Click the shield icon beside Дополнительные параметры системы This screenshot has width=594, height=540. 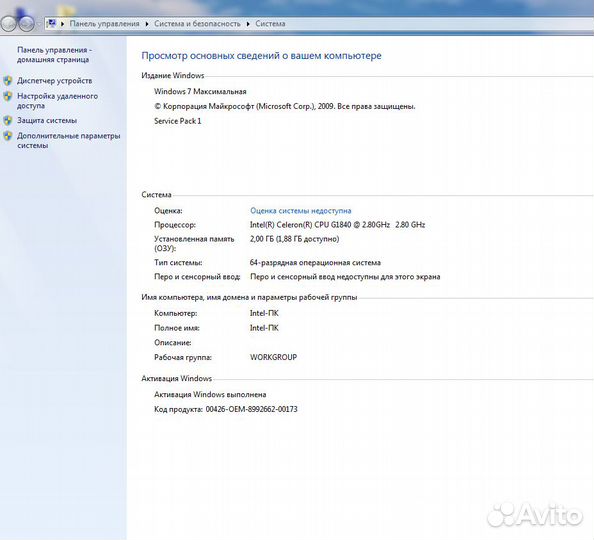pos(8,136)
